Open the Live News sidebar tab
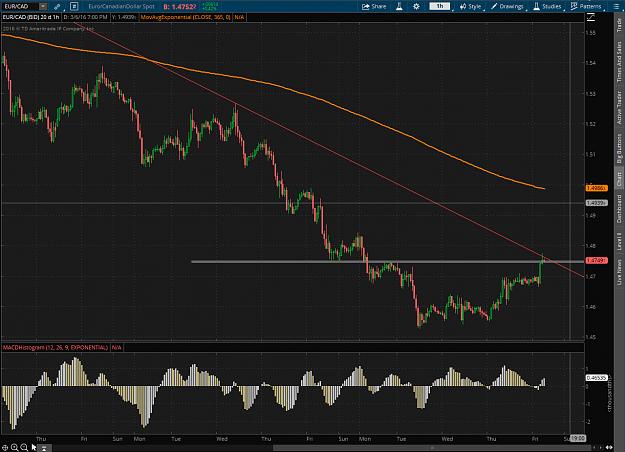The image size is (625, 452). [619, 272]
